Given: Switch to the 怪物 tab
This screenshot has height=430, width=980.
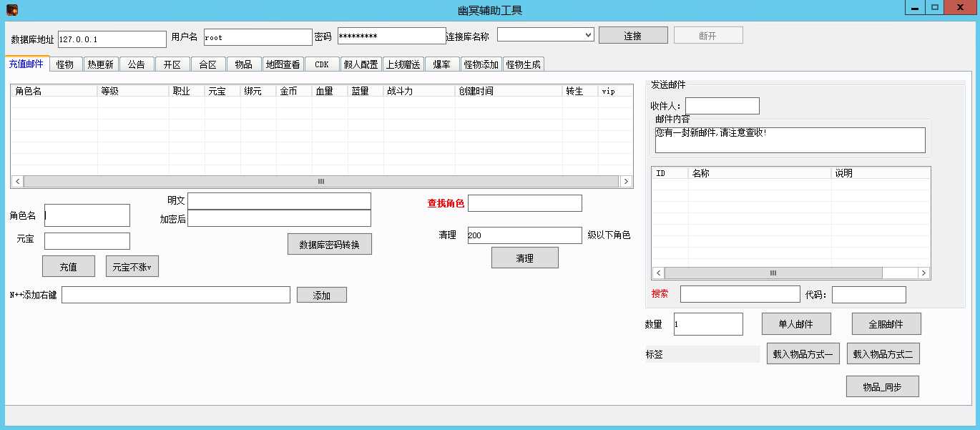Looking at the screenshot, I should [65, 64].
